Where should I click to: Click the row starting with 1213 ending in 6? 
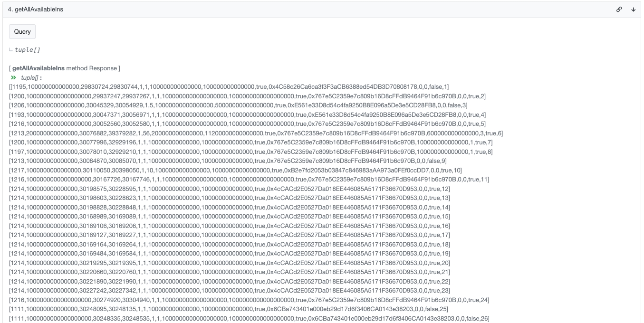256,133
